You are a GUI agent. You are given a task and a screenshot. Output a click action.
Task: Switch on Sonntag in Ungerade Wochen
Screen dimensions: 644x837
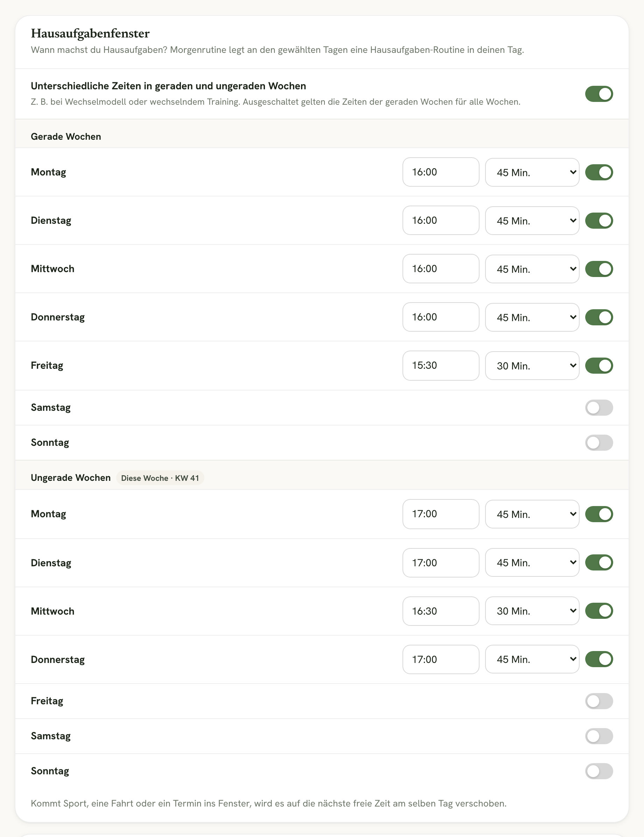599,771
